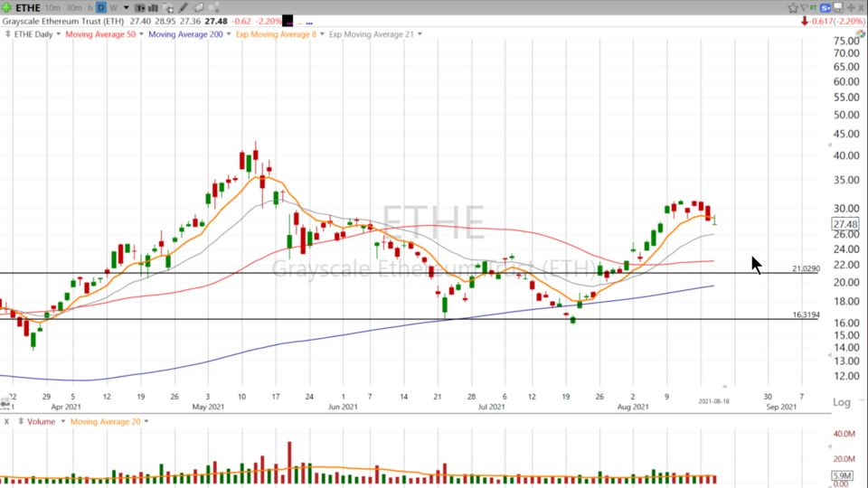Open the color palette icon above price scale
The height and width of the screenshot is (488, 868).
click(861, 33)
